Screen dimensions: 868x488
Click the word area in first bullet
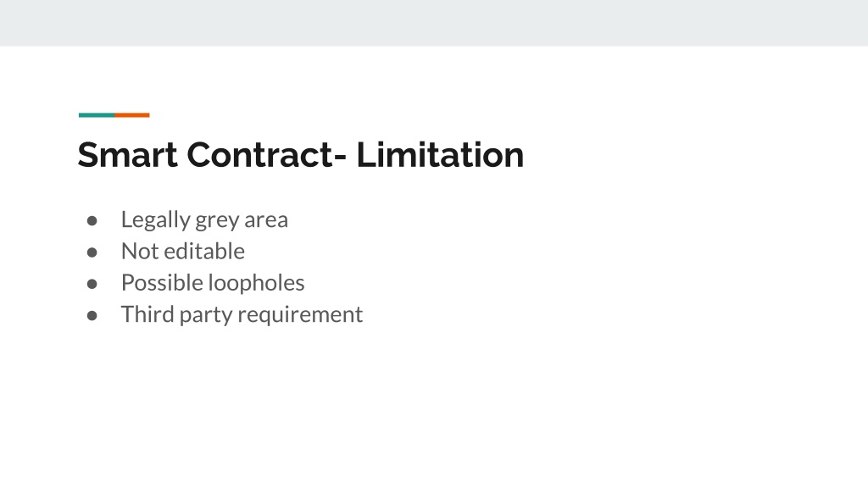(266, 221)
